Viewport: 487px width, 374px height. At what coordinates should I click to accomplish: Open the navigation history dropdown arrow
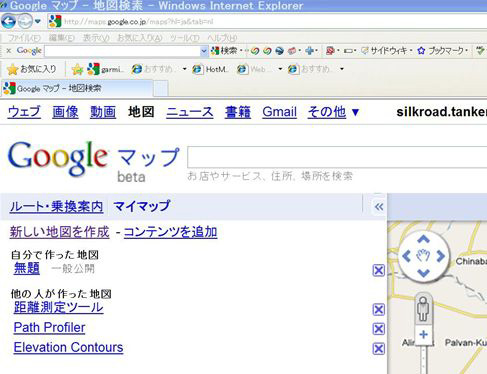(38, 22)
